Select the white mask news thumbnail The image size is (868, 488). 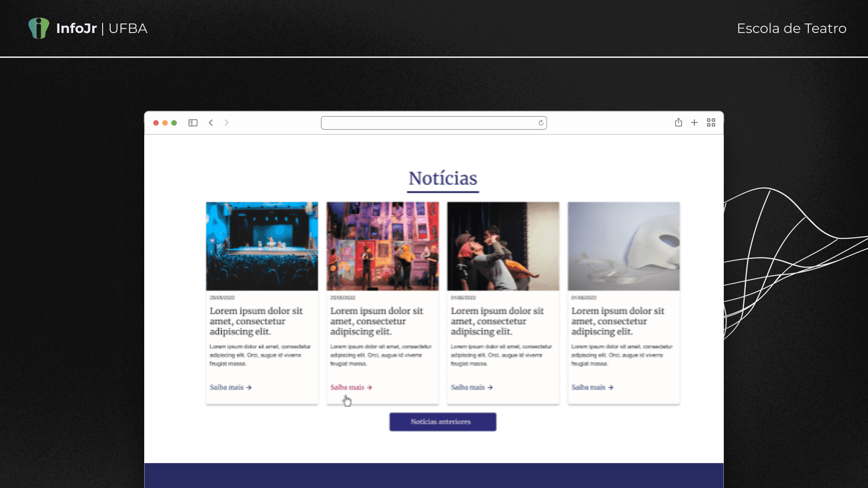[623, 246]
